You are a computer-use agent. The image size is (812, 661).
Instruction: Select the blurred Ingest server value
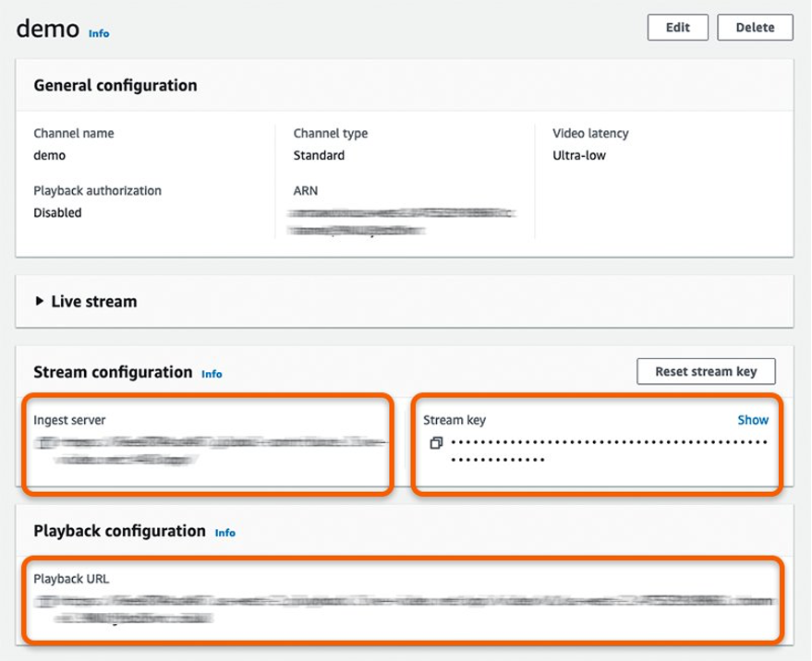click(210, 451)
